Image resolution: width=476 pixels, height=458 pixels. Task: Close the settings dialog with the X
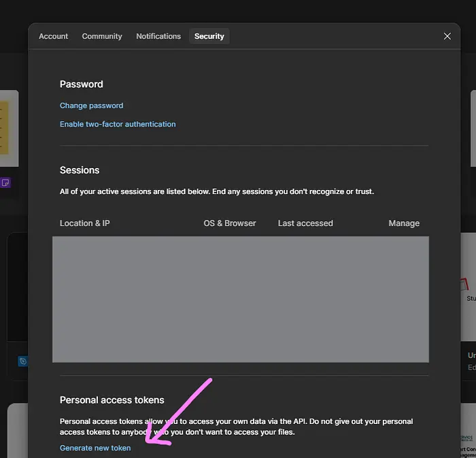tap(447, 36)
